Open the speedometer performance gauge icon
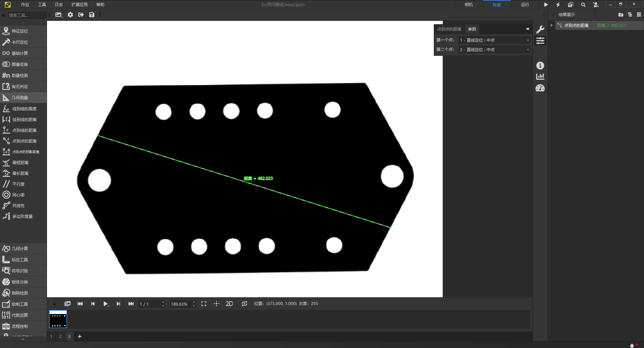 click(540, 88)
